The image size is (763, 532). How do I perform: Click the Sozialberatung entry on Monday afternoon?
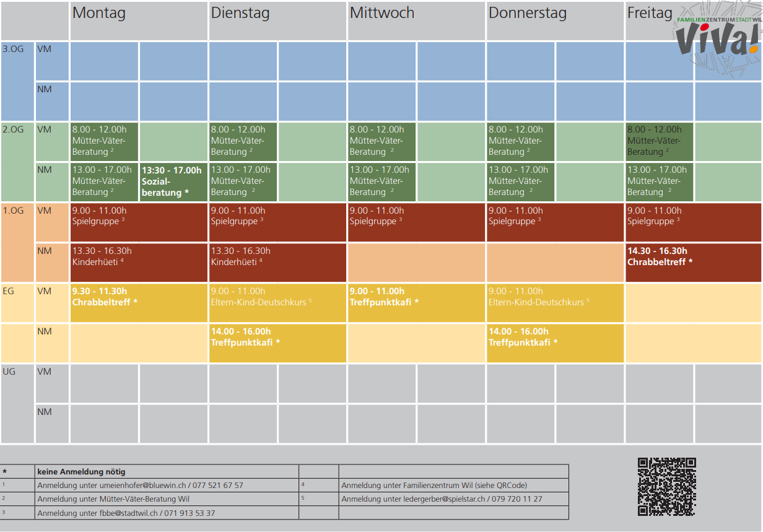click(x=173, y=181)
